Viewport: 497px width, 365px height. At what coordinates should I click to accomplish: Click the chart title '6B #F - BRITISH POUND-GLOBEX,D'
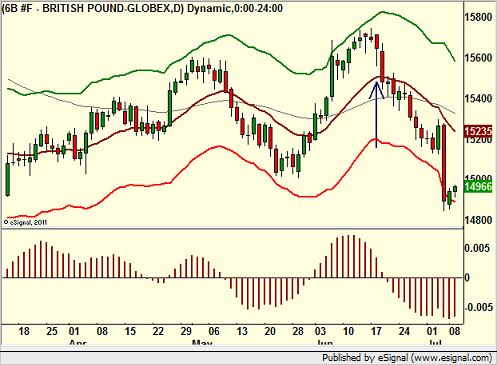click(93, 8)
